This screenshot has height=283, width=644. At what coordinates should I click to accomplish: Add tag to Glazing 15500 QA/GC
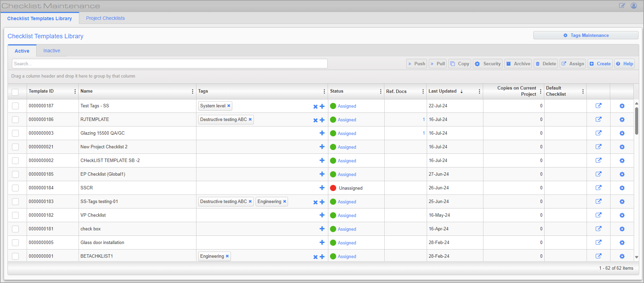click(x=322, y=133)
